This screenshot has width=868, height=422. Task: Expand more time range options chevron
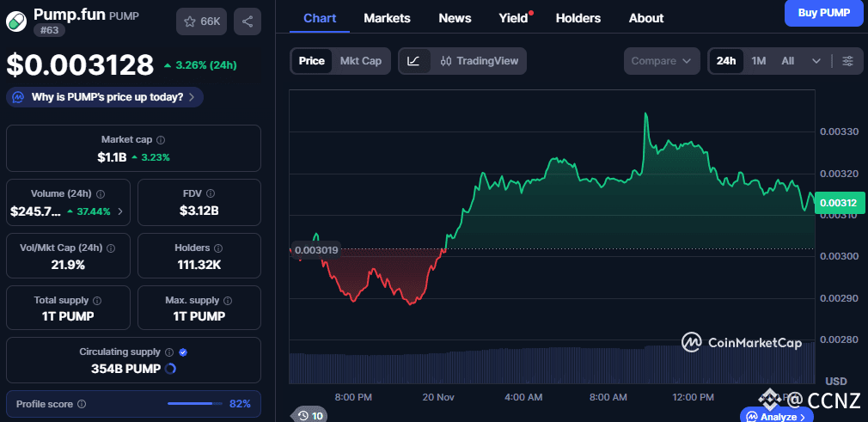(x=816, y=61)
